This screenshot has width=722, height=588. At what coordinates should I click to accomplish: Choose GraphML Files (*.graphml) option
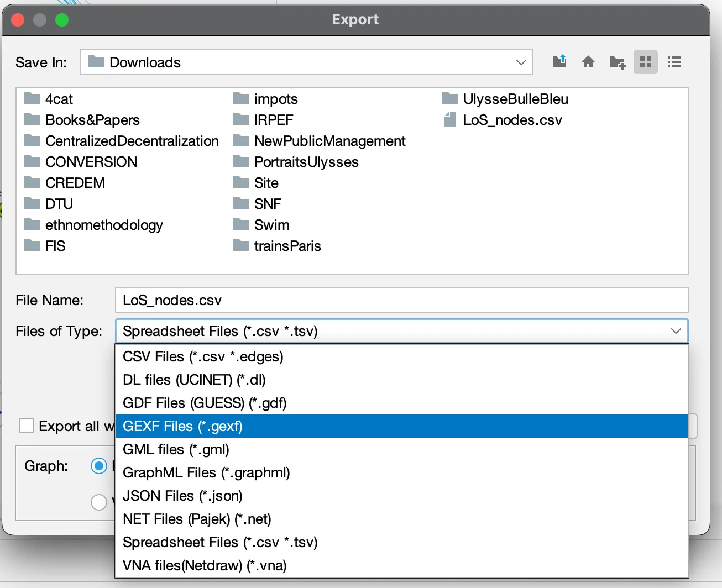[x=206, y=473]
